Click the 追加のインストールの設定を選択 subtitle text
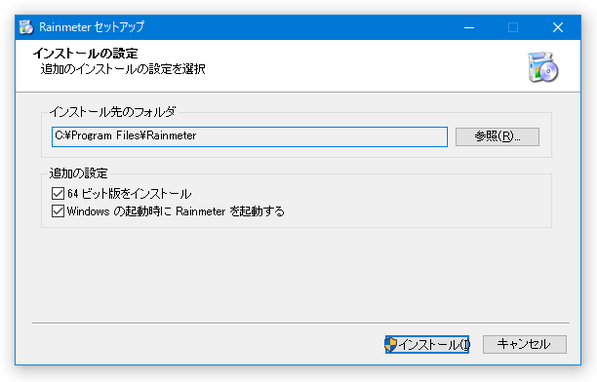Viewport: 597px width, 382px height. pos(123,69)
